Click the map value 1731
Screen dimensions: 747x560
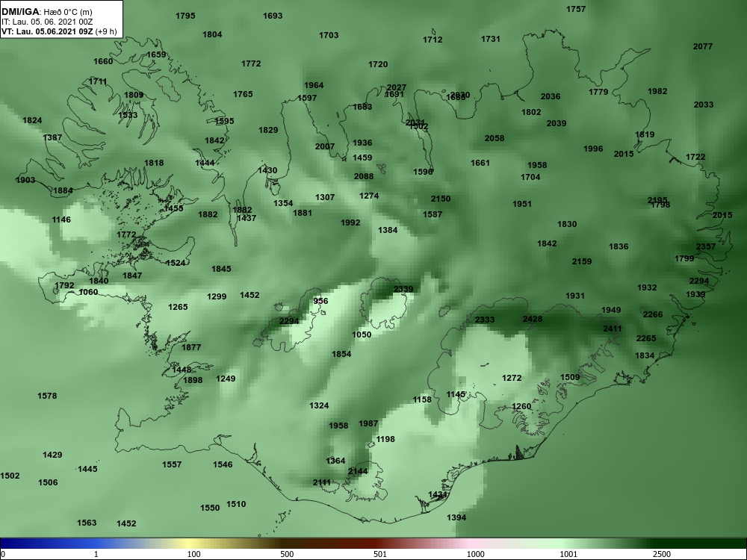[x=490, y=39]
